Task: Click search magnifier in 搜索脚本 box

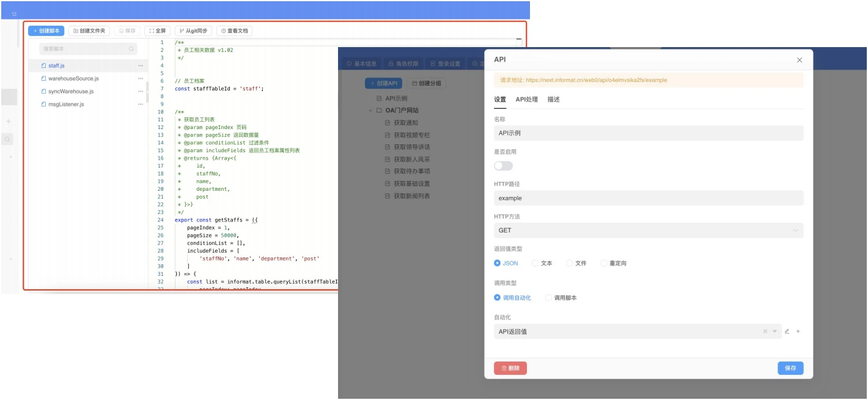Action: tap(131, 49)
